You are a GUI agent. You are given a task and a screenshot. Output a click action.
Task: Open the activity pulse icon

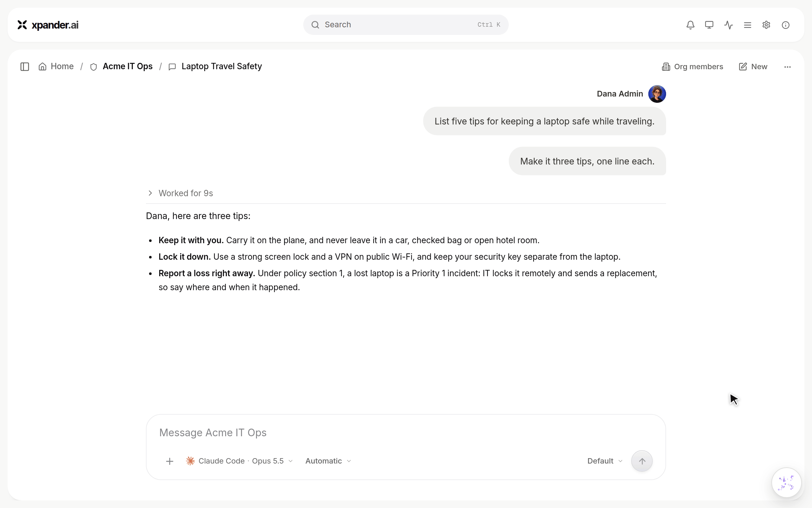coord(729,25)
